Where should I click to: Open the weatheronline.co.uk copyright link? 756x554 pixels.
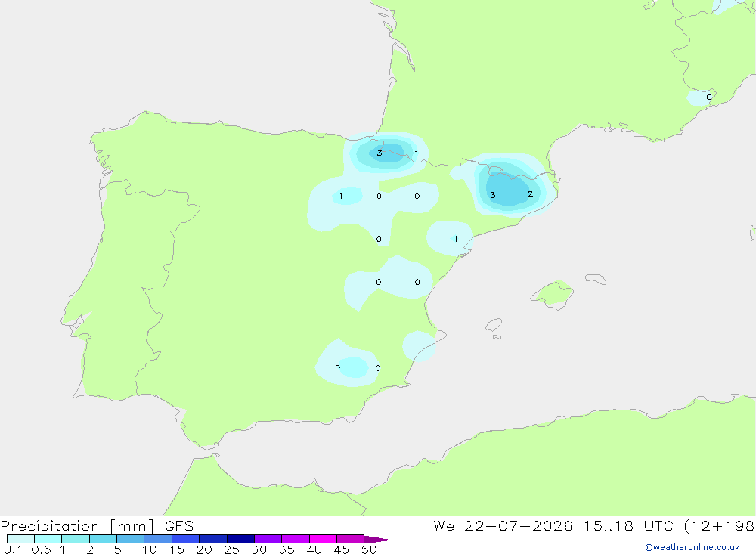point(692,547)
